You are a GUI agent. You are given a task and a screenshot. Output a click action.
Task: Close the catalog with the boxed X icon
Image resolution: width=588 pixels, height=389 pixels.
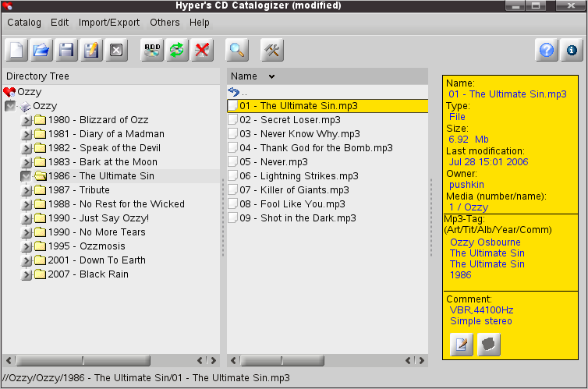(x=116, y=50)
